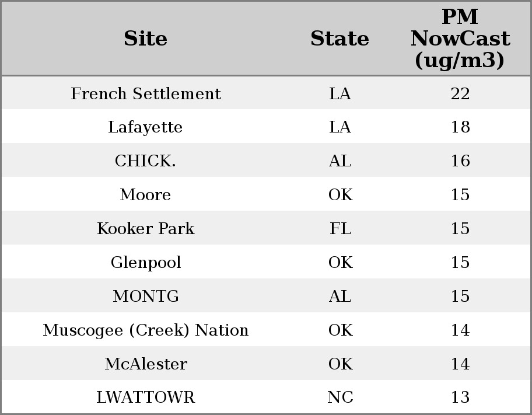Click the State column header
This screenshot has width=532, height=415.
coord(339,39)
